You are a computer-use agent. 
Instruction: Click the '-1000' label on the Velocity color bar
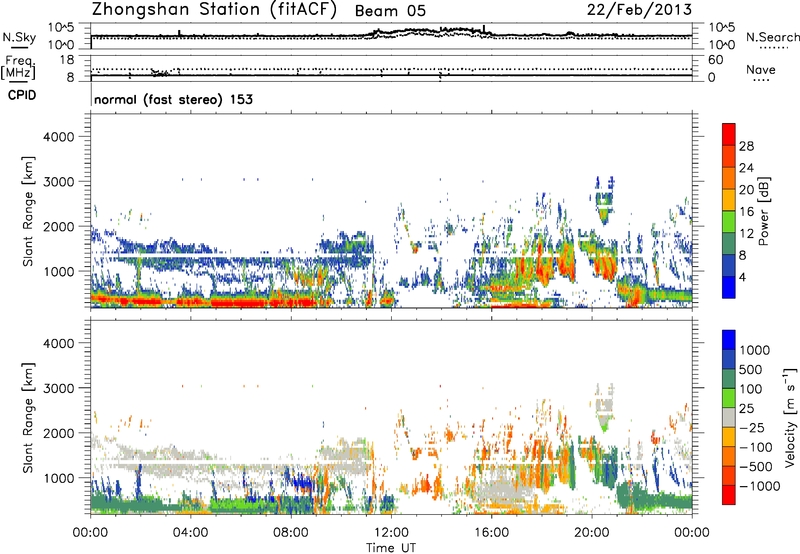760,486
